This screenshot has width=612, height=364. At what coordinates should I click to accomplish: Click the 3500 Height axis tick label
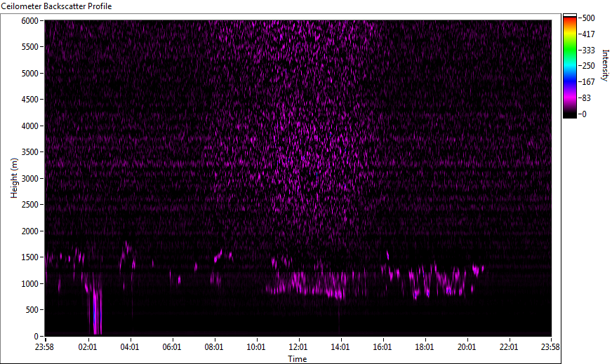(x=30, y=152)
